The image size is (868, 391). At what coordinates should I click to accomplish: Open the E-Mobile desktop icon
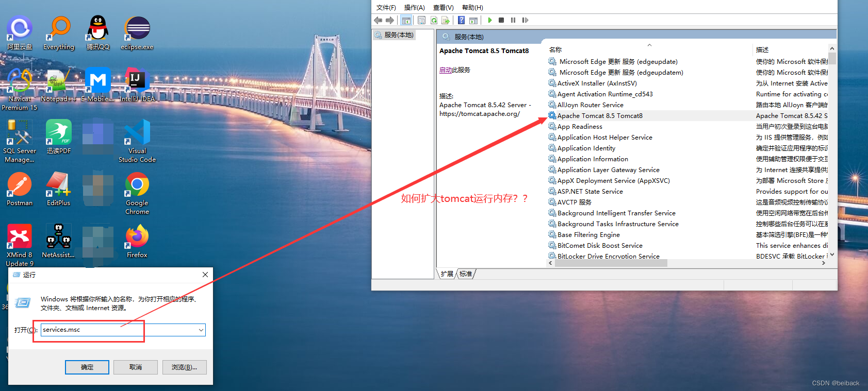point(98,84)
